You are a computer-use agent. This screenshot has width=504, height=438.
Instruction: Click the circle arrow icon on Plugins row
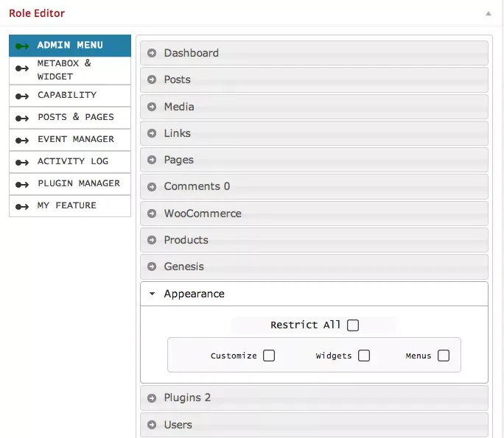click(x=152, y=398)
